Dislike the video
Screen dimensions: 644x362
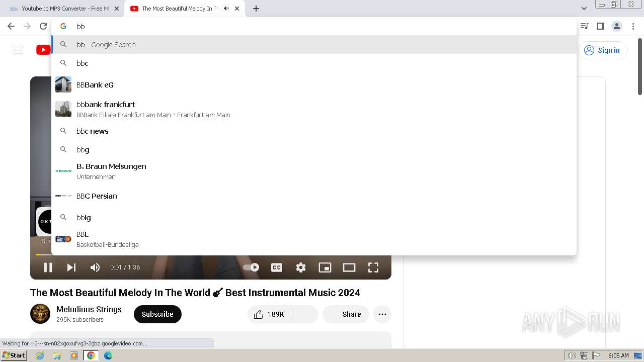point(305,314)
